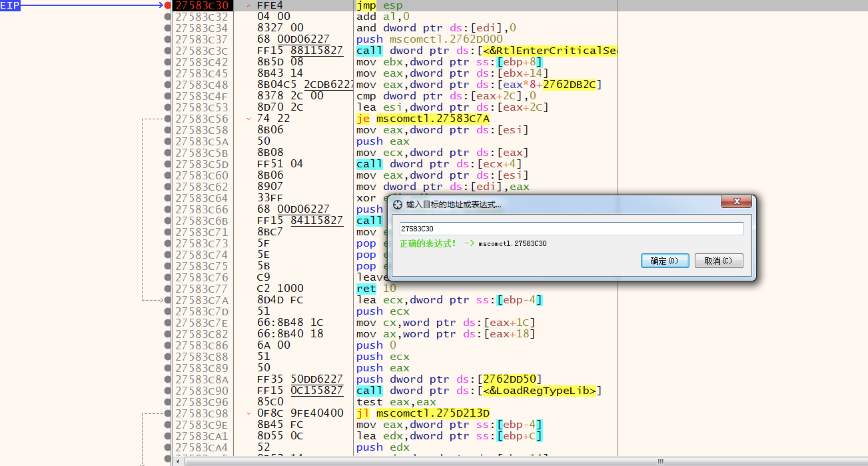
Task: Close the address expression dialog
Action: click(x=736, y=202)
